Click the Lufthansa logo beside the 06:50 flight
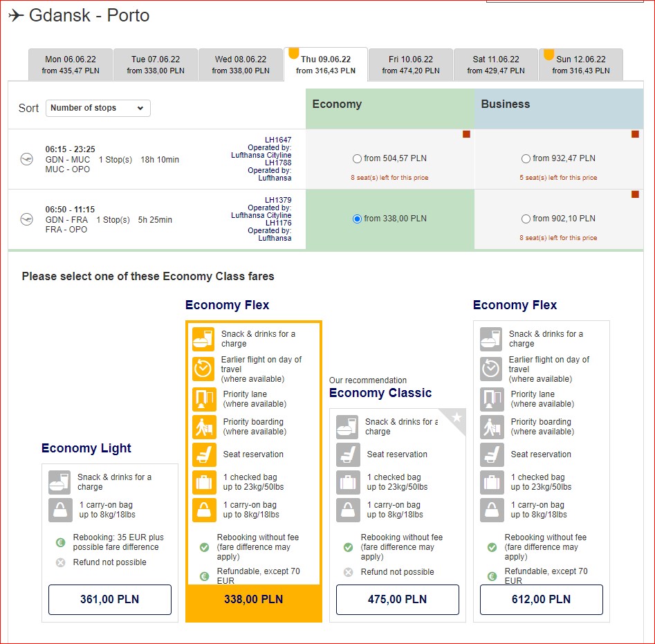The image size is (655, 644). tap(27, 219)
